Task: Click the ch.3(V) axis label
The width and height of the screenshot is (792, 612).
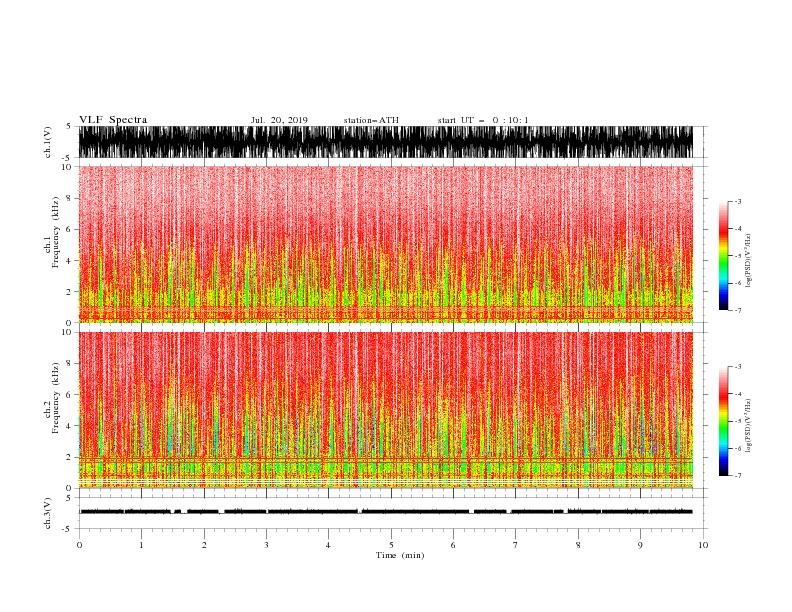Action: tap(48, 513)
